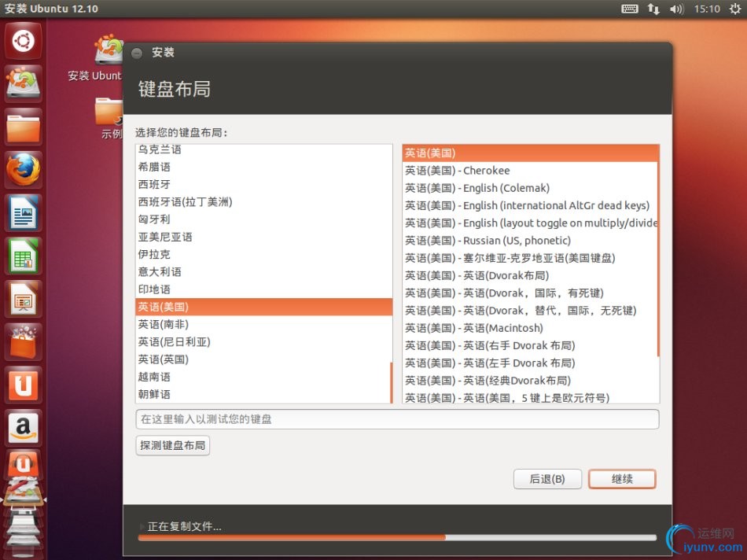Select 英语(尼日利亚) in the language list

coord(263,341)
